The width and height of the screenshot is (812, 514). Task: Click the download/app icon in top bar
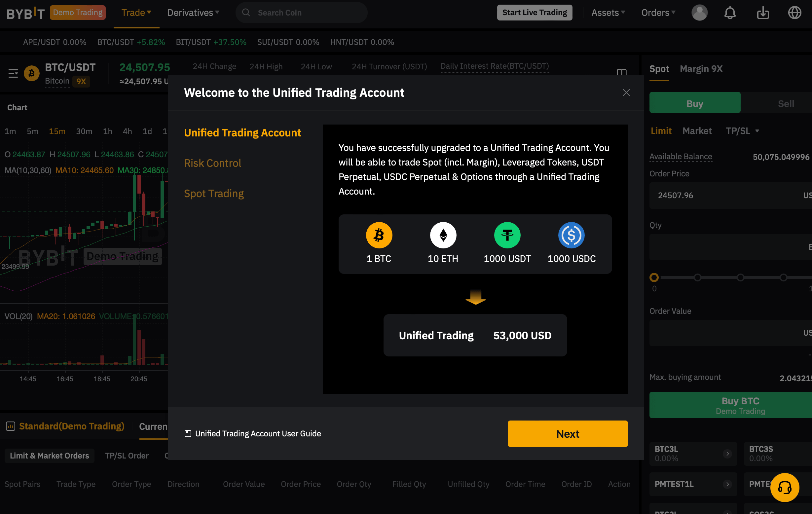[x=763, y=13]
